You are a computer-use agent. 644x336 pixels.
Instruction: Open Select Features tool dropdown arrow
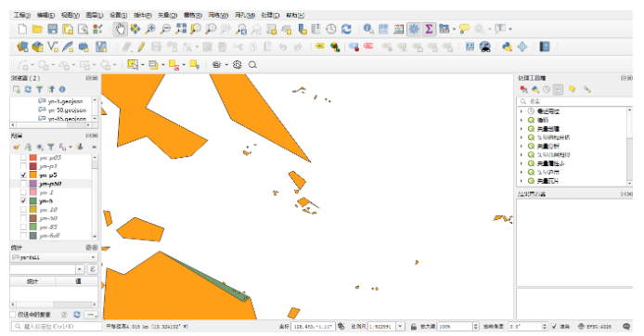point(143,65)
